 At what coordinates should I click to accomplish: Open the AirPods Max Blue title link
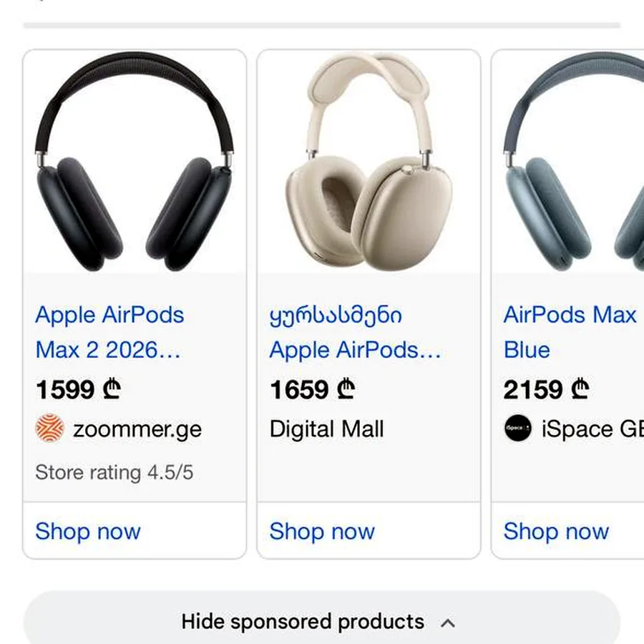570,332
